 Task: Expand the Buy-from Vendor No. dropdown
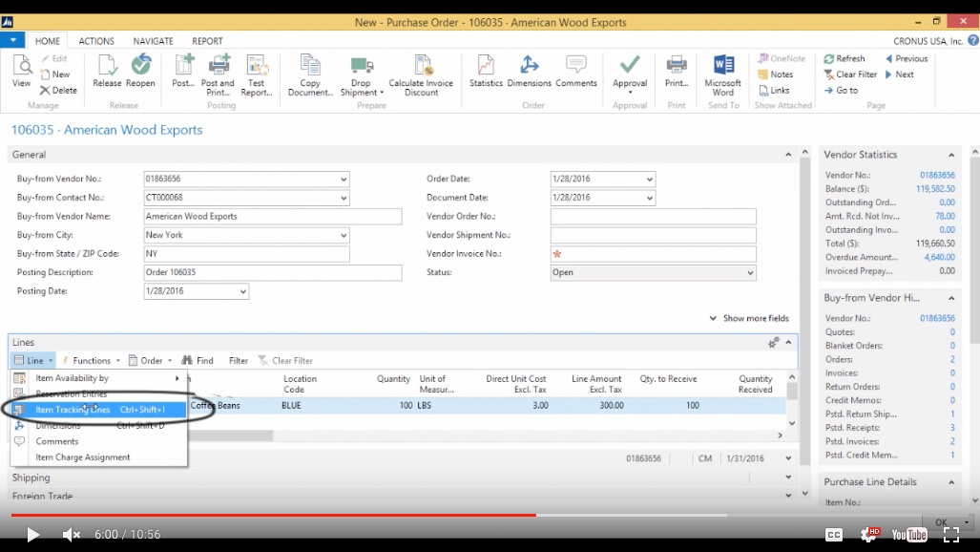click(x=344, y=179)
